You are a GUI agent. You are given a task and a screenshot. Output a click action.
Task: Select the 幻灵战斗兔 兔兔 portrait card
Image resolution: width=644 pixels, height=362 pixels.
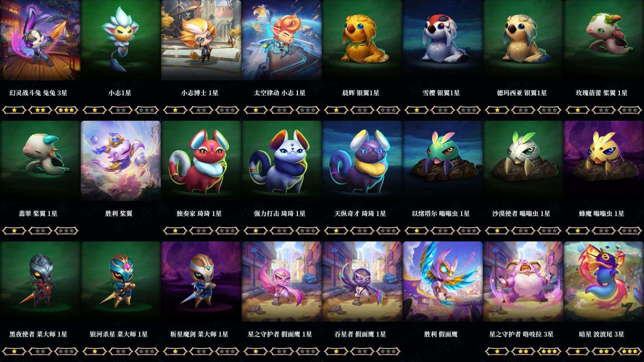(x=40, y=40)
